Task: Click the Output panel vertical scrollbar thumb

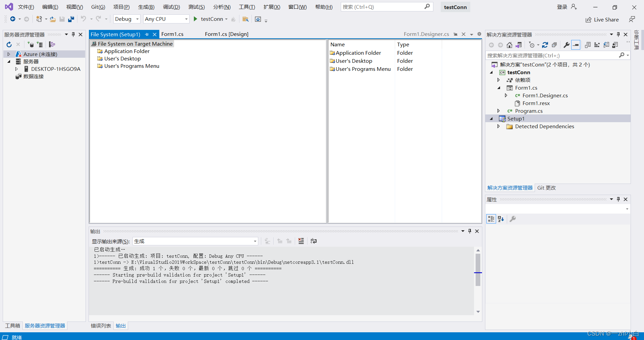Action: click(x=478, y=270)
